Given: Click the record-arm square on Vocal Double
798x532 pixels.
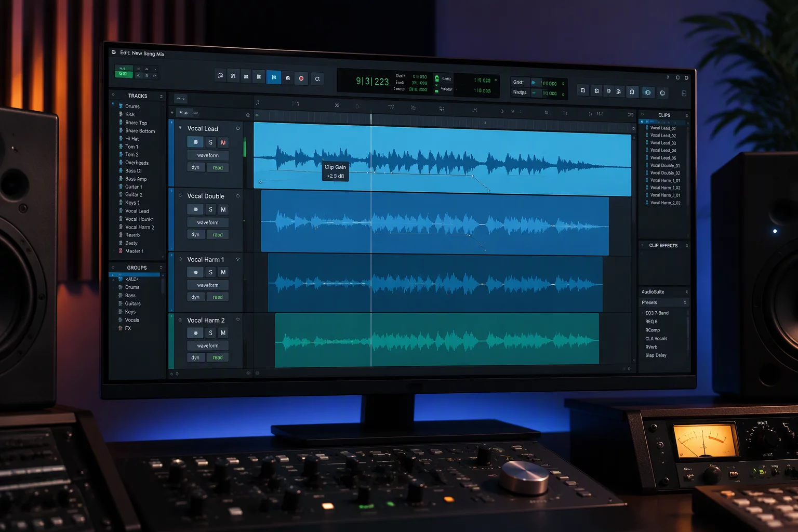Looking at the screenshot, I should coord(195,209).
